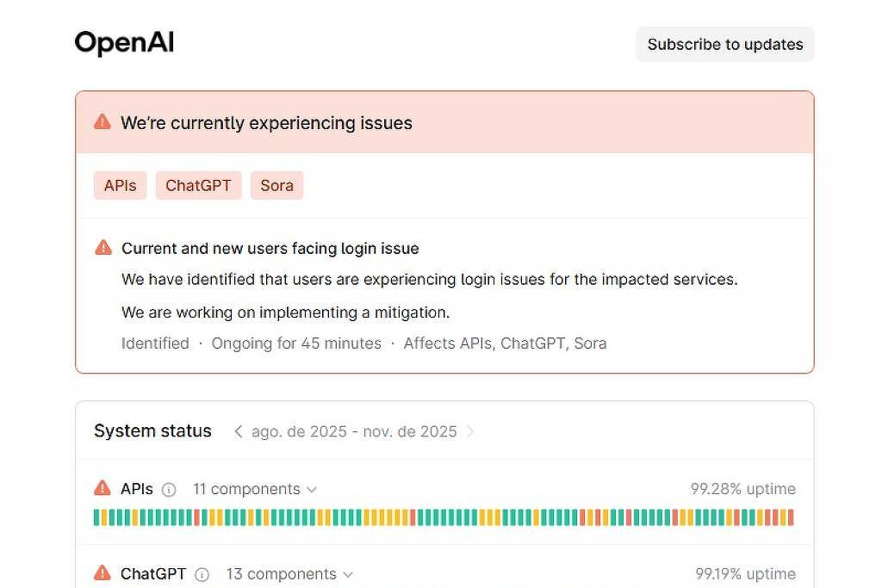The height and width of the screenshot is (588, 882).
Task: Select the Sora affected-service tag
Action: (x=276, y=185)
